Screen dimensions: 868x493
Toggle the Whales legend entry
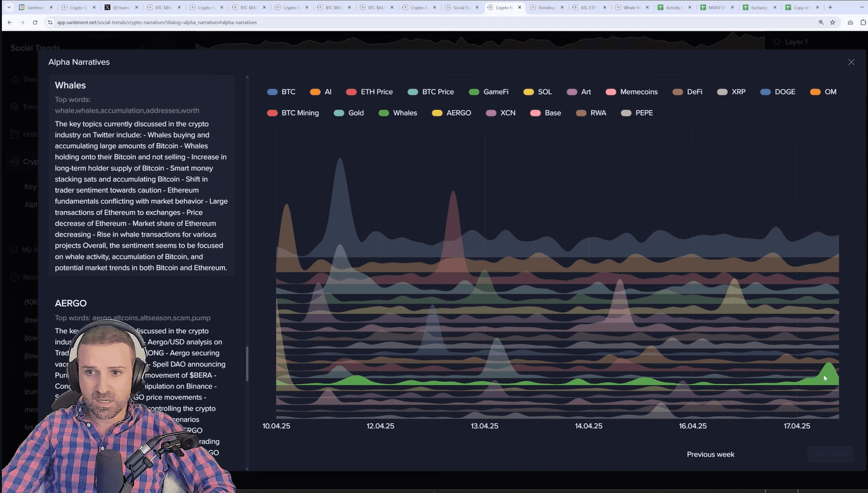(397, 113)
